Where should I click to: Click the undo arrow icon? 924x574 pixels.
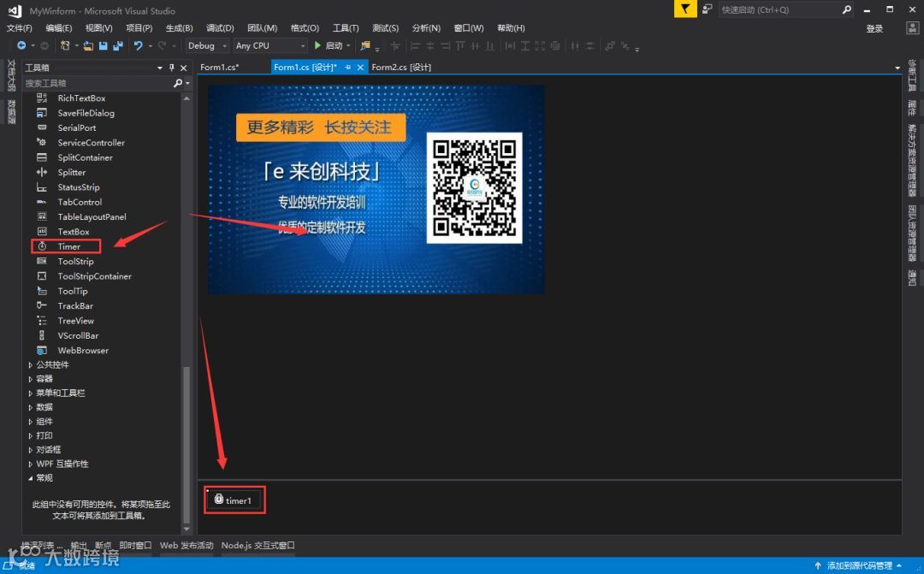138,45
